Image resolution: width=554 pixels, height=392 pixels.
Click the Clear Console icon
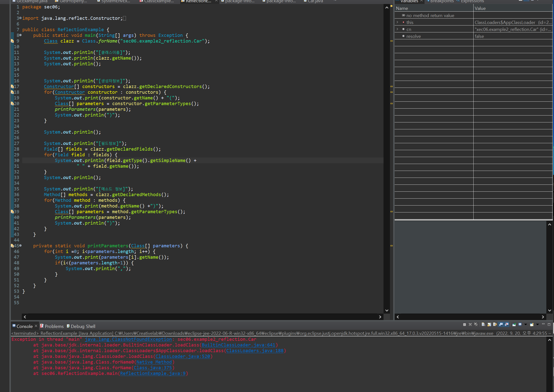coord(483,324)
